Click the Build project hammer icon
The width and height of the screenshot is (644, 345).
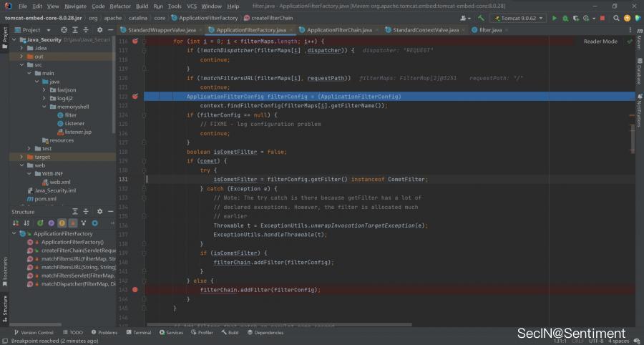click(482, 17)
